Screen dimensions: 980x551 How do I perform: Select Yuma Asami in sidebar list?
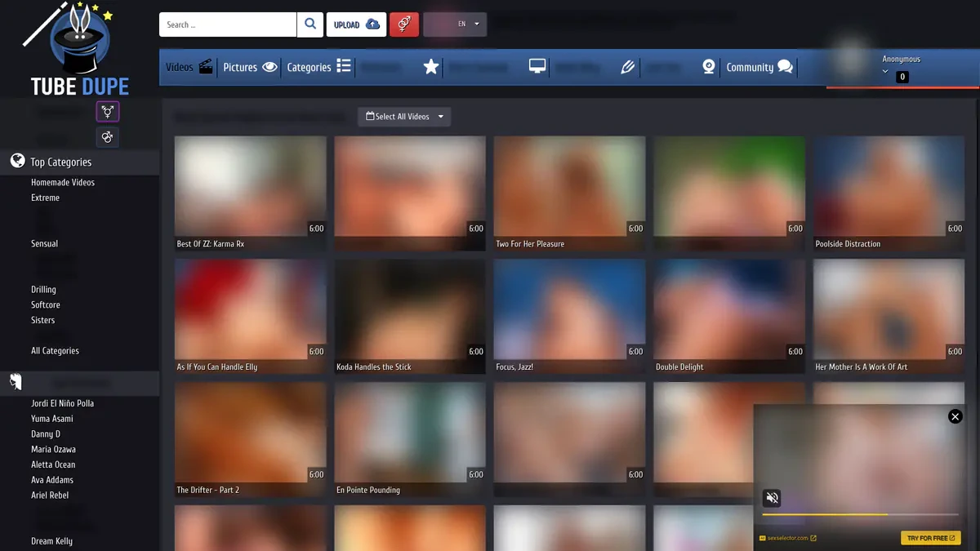tap(52, 419)
